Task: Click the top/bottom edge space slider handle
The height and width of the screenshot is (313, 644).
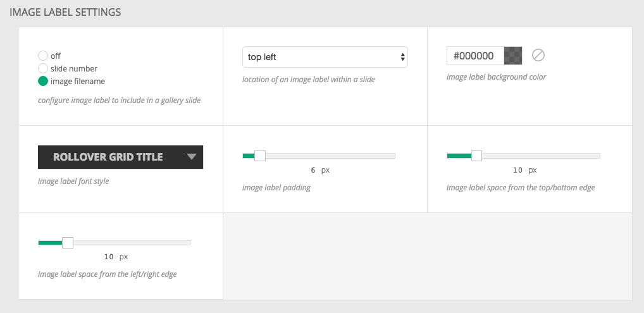Action: [x=476, y=156]
